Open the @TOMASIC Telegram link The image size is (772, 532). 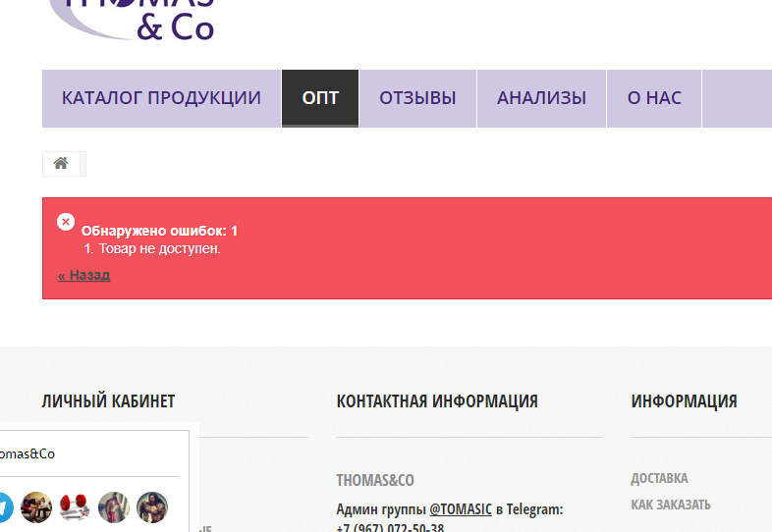pyautogui.click(x=461, y=509)
